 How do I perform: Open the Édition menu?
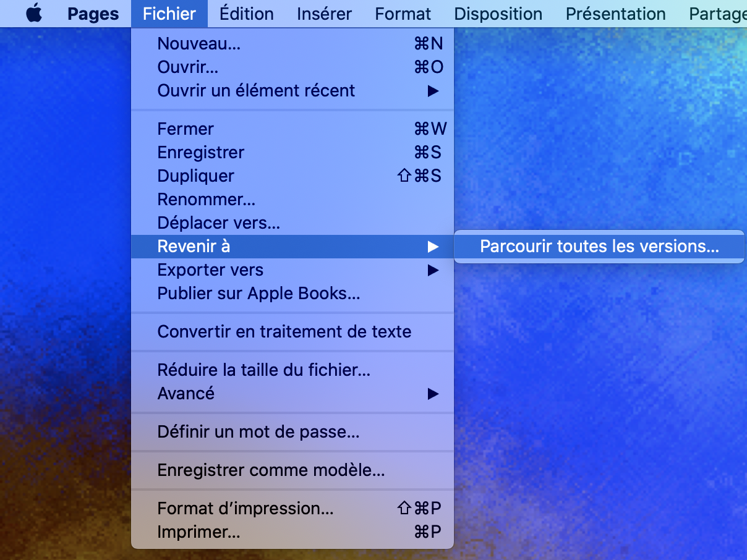247,14
